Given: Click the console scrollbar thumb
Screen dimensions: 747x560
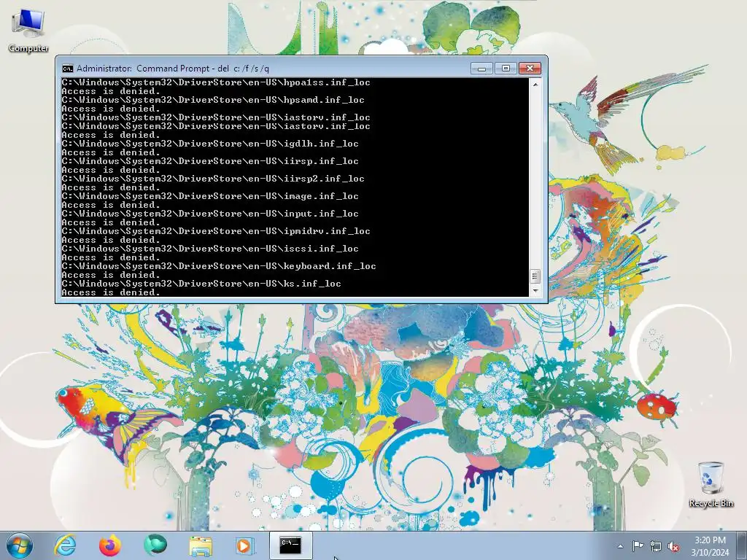Looking at the screenshot, I should coord(535,276).
